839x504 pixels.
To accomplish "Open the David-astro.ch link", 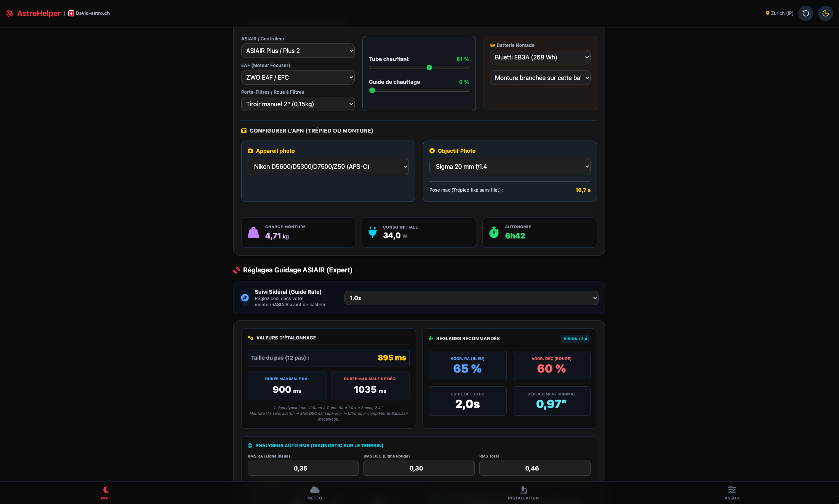I will [x=92, y=13].
